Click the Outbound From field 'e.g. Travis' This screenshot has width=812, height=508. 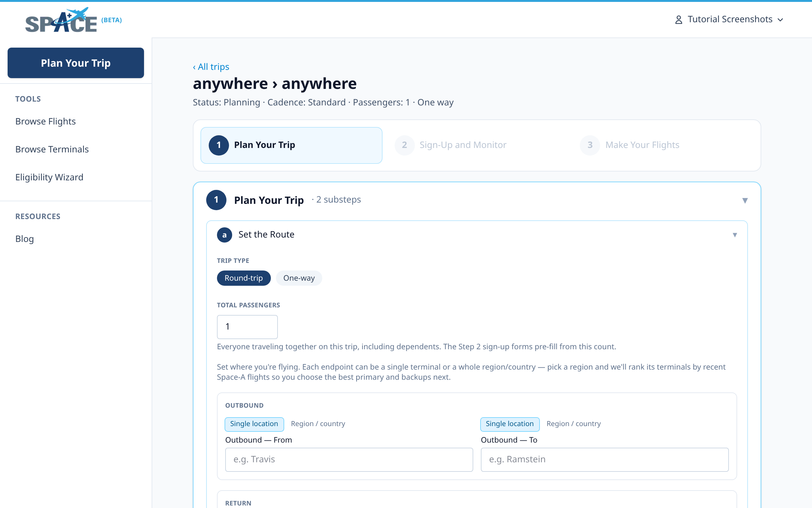click(349, 459)
